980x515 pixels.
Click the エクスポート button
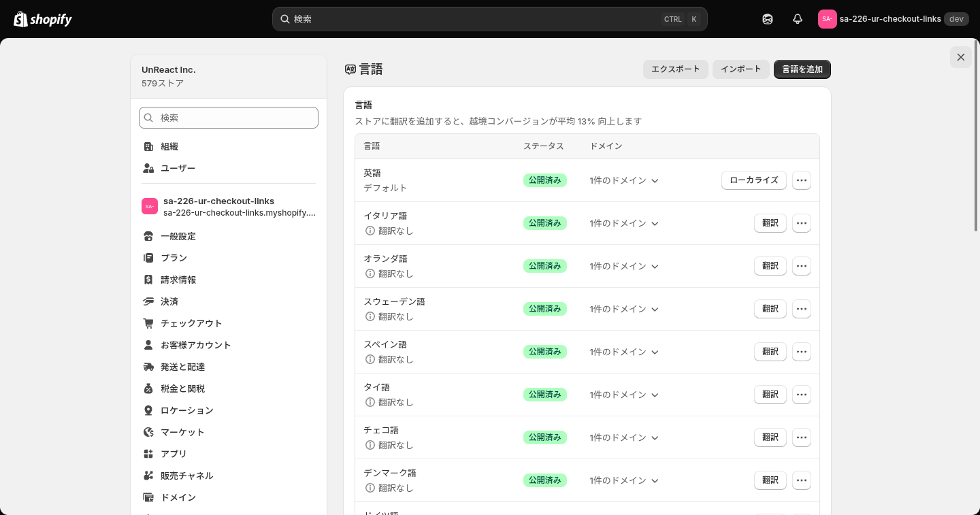[676, 69]
